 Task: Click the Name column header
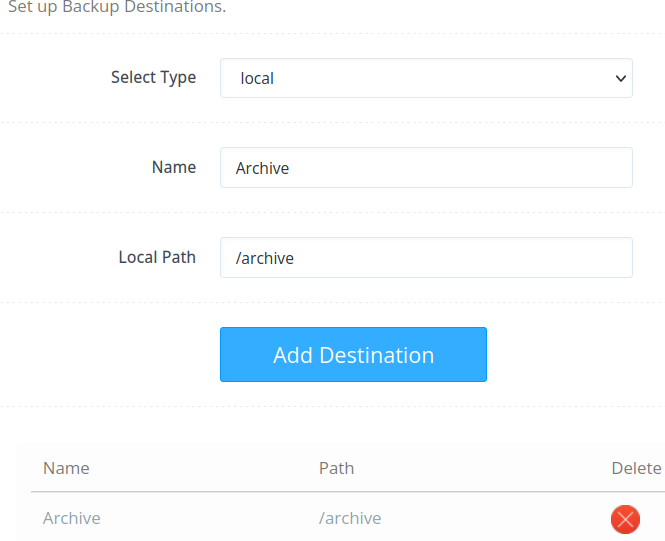66,468
